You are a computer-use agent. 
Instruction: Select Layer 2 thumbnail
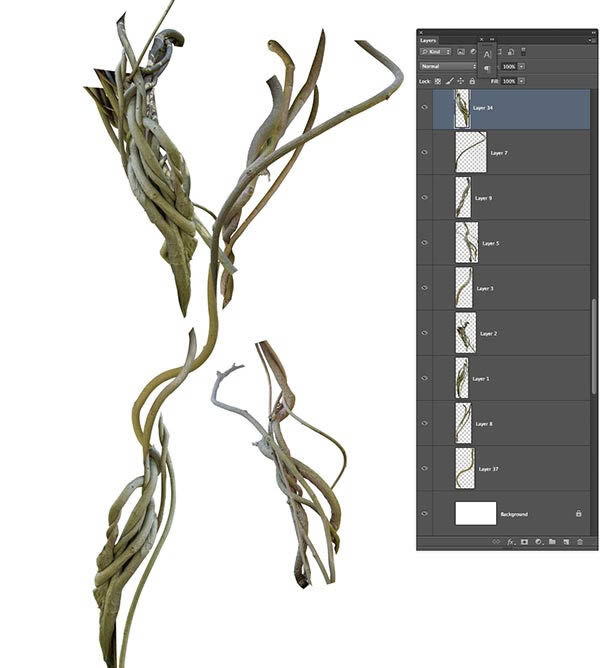click(x=466, y=333)
